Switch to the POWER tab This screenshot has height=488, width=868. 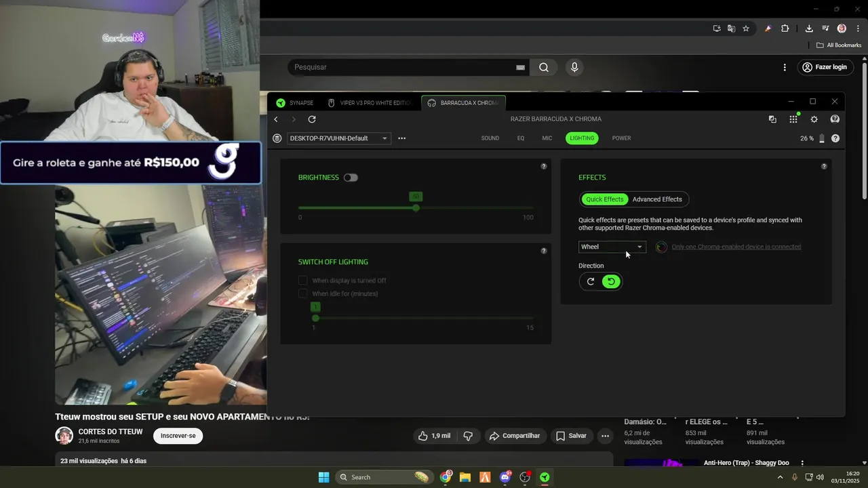click(x=621, y=138)
